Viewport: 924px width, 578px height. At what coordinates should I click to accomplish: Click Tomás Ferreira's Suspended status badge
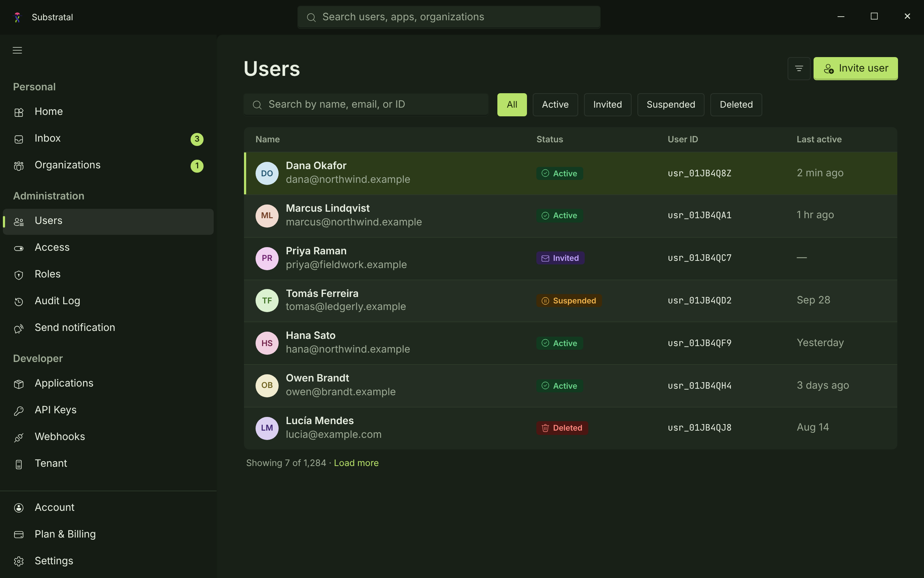(569, 301)
